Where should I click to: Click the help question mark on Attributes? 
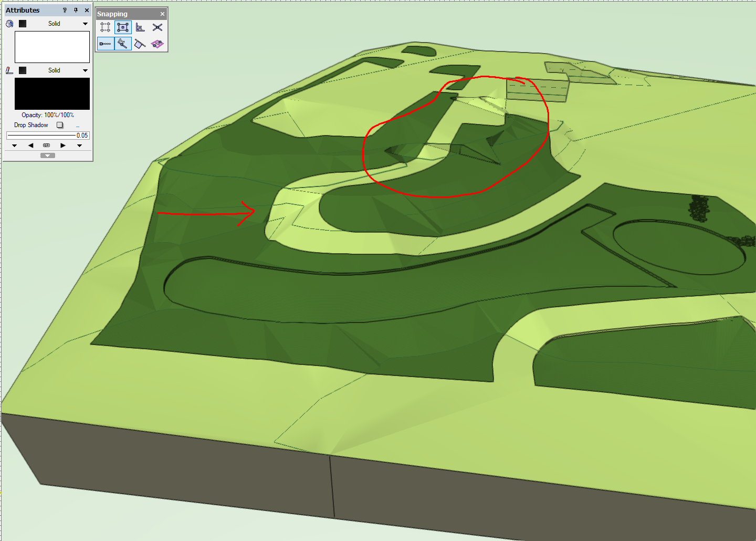(x=64, y=10)
